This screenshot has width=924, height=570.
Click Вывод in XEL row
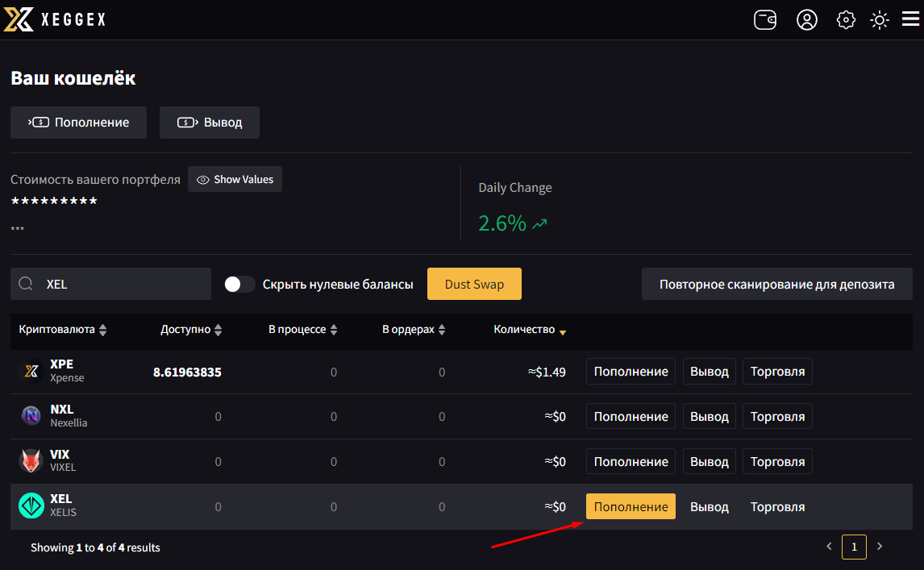pyautogui.click(x=710, y=506)
